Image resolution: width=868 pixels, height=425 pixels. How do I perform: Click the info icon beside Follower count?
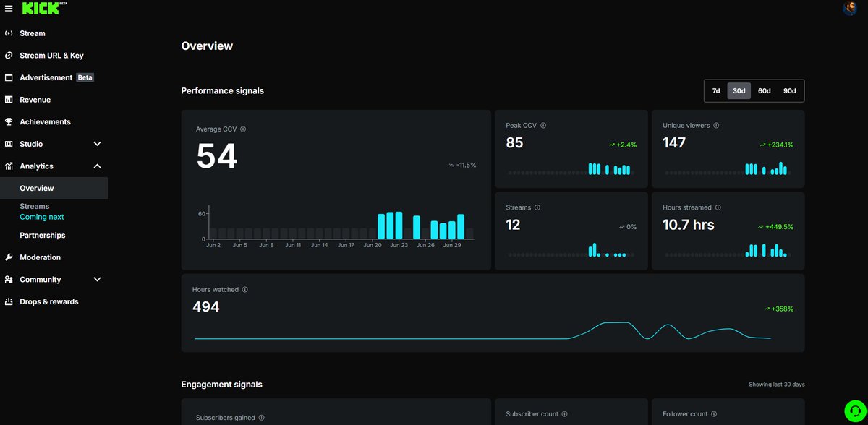(714, 414)
